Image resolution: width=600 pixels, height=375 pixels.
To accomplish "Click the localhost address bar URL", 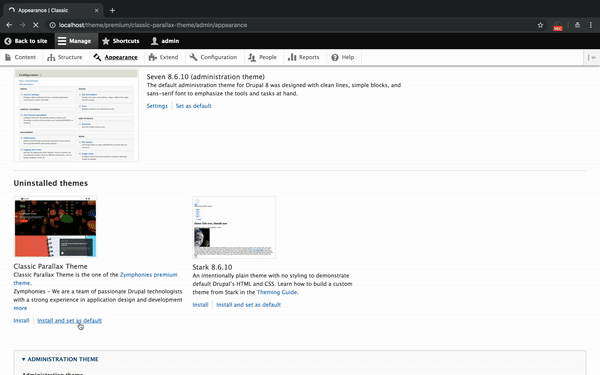I will coord(153,25).
